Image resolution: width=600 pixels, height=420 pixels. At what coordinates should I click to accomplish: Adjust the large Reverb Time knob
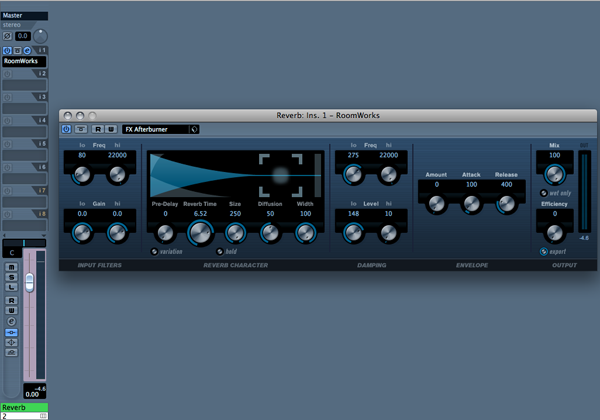(x=200, y=233)
